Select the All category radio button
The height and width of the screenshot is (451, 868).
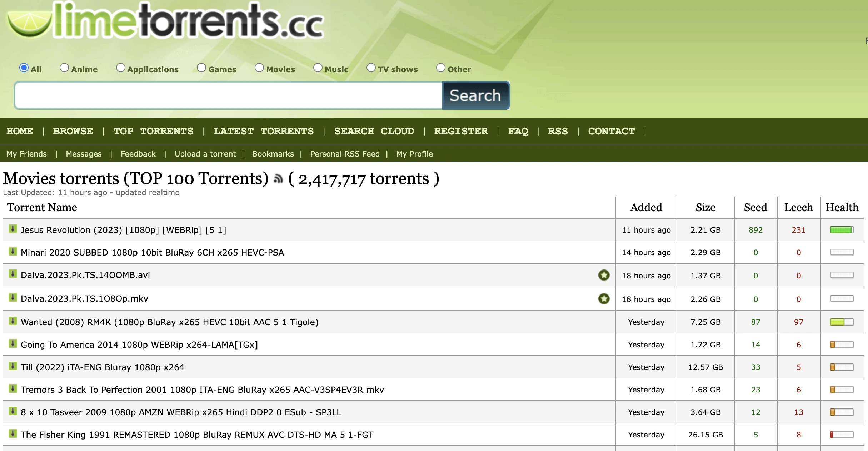point(24,68)
